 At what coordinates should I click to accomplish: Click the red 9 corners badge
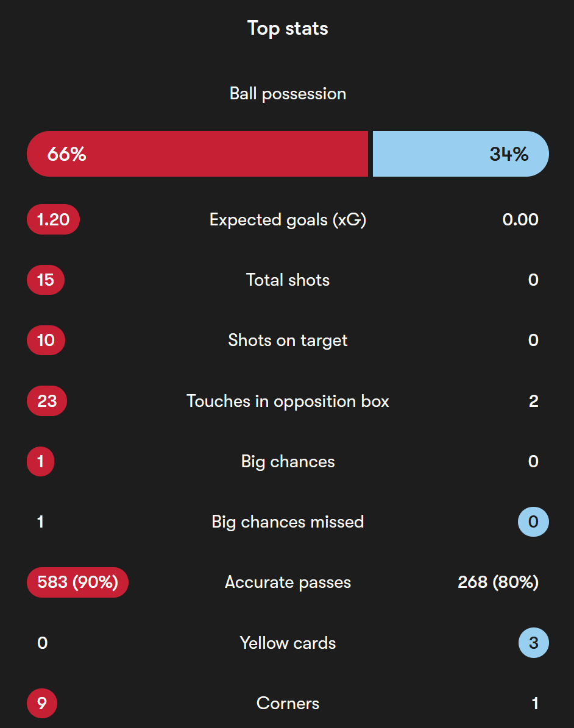click(42, 704)
